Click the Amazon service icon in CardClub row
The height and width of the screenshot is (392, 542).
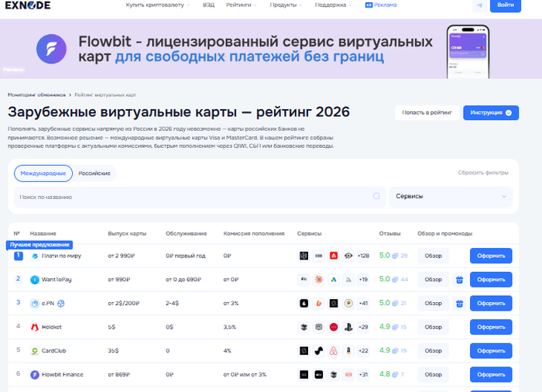pyautogui.click(x=349, y=351)
